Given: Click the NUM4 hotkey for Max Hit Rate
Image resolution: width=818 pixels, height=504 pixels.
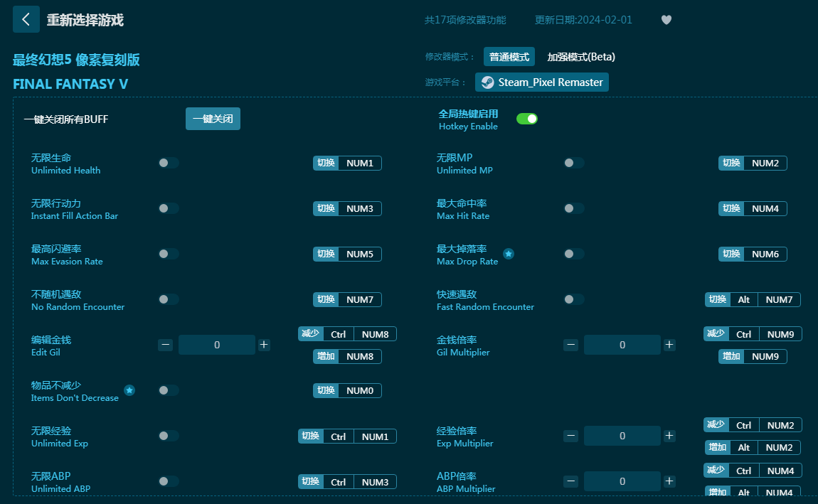Looking at the screenshot, I should tap(753, 208).
